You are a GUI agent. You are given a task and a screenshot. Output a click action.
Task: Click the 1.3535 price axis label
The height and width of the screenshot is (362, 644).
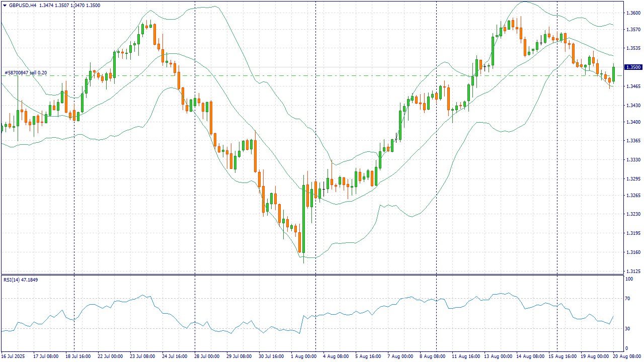point(633,49)
